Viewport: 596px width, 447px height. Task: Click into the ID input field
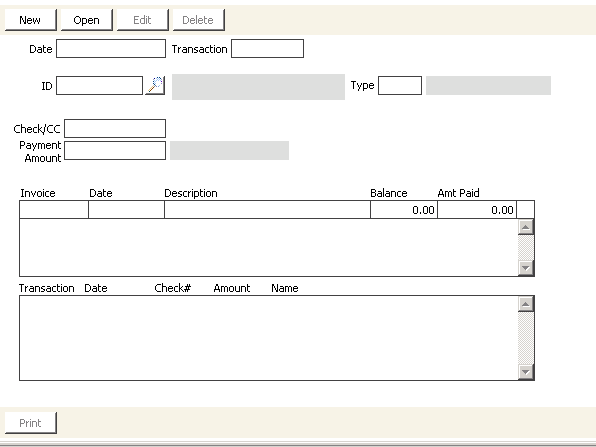[100, 86]
